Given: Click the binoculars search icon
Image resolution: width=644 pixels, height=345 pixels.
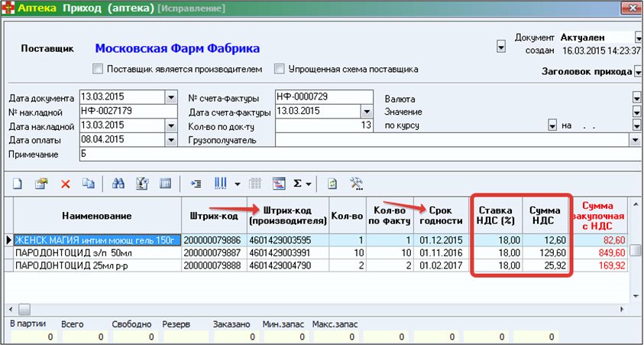Looking at the screenshot, I should [118, 184].
